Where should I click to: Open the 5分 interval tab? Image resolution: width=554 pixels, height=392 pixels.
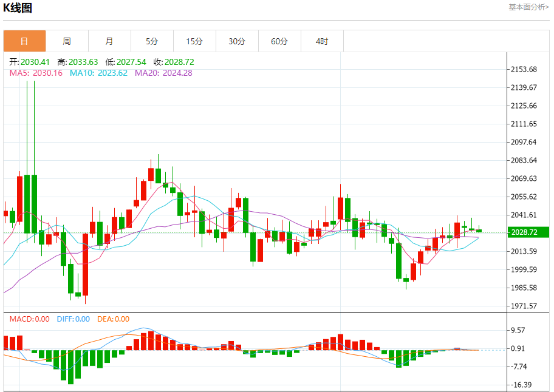point(152,41)
